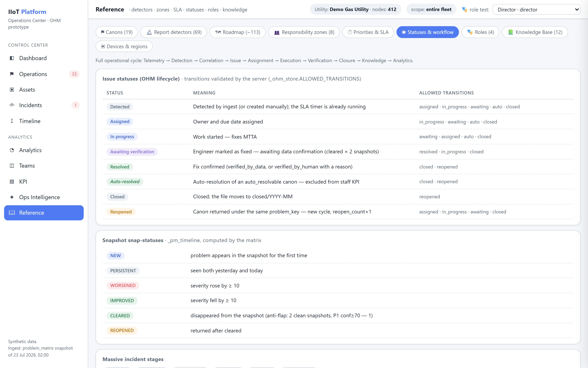Click the ALLOWED TRANSITIONS column header
The height and width of the screenshot is (368, 588).
[446, 93]
